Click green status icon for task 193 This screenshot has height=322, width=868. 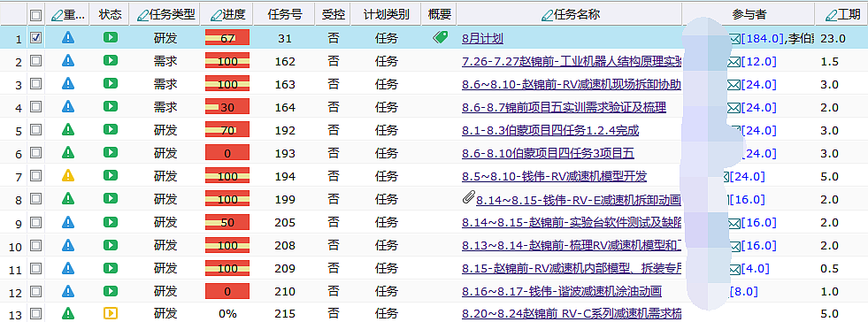[x=111, y=153]
